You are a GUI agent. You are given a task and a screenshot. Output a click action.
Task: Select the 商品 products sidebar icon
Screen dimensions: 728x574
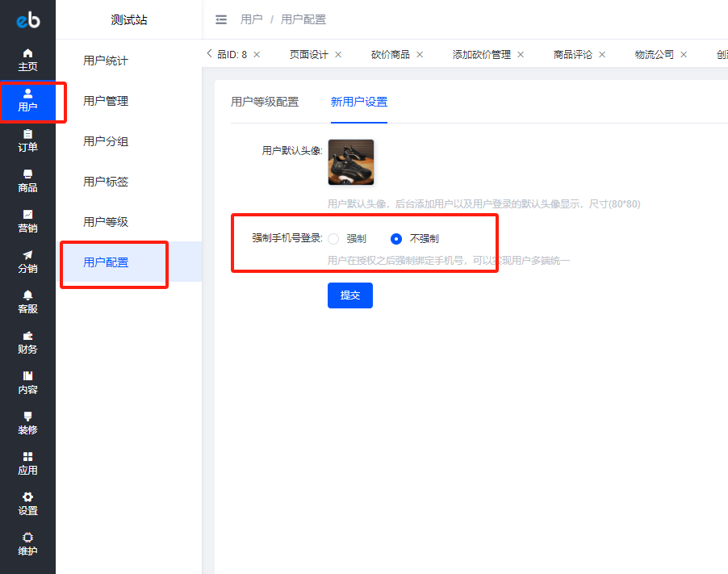click(x=27, y=174)
